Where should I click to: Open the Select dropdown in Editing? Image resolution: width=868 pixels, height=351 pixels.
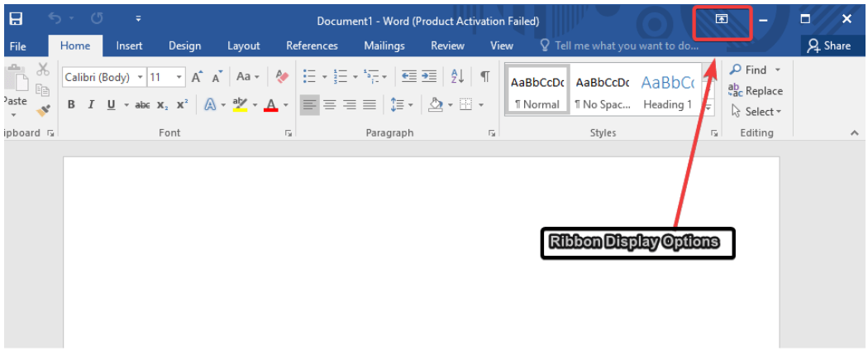pyautogui.click(x=756, y=112)
